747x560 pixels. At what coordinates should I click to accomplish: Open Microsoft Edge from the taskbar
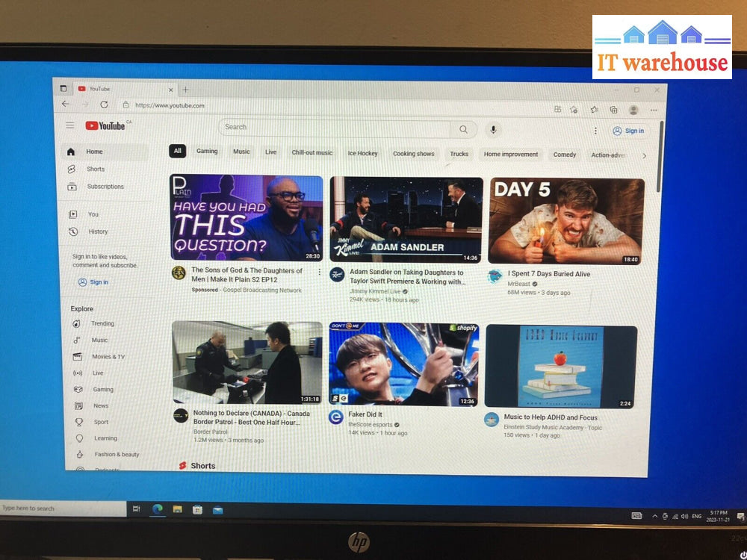158,508
